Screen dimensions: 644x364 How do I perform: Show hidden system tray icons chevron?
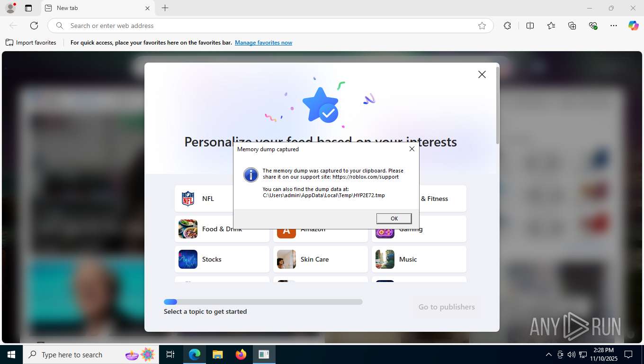[548, 355]
